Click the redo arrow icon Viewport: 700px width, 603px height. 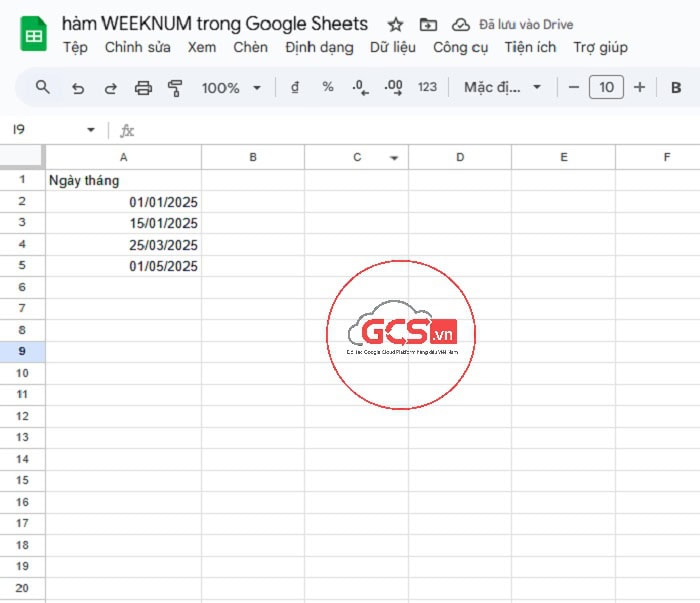(110, 88)
